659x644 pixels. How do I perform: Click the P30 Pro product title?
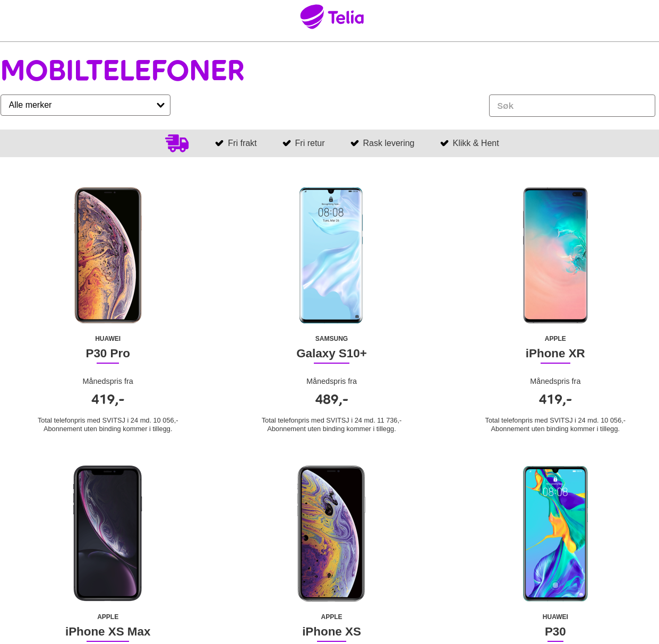(x=108, y=354)
